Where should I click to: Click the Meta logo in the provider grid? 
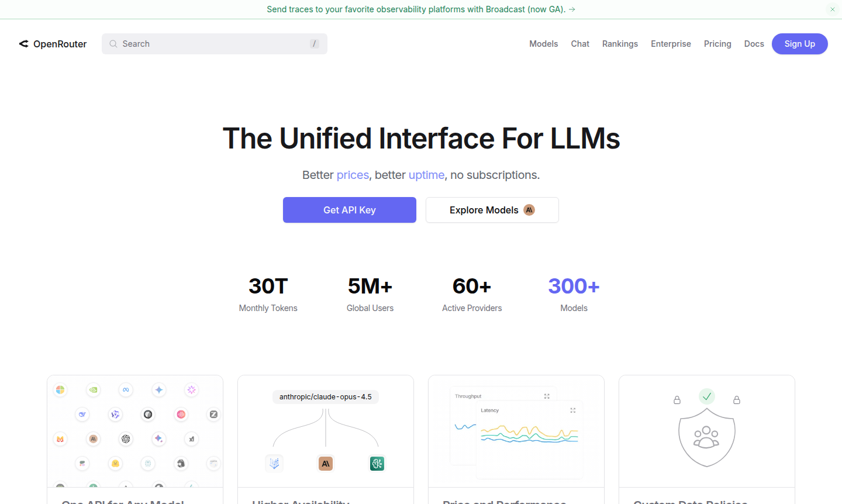[126, 390]
